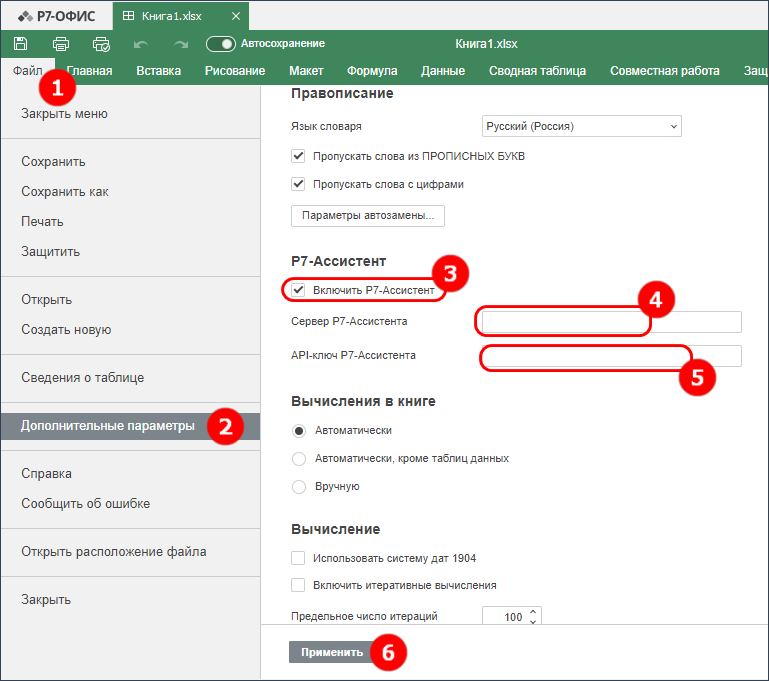769x681 pixels.
Task: Enable Включить итеративные вычисления checkbox
Action: pyautogui.click(x=298, y=585)
